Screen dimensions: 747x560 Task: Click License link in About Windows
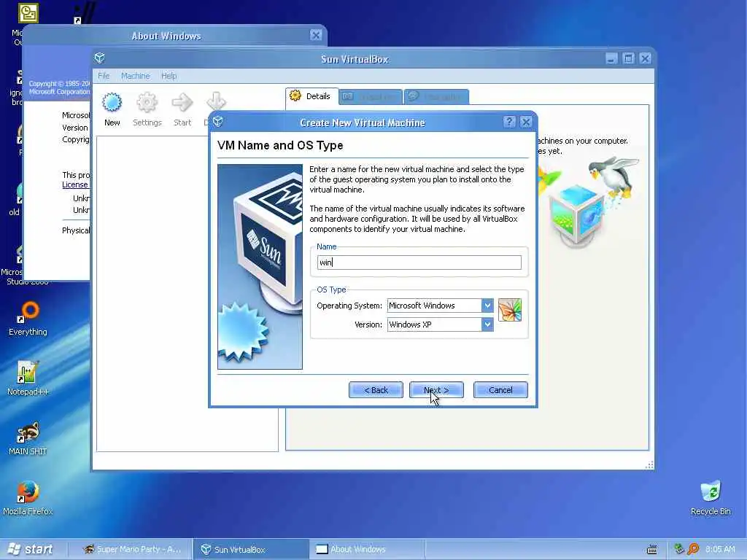(75, 184)
